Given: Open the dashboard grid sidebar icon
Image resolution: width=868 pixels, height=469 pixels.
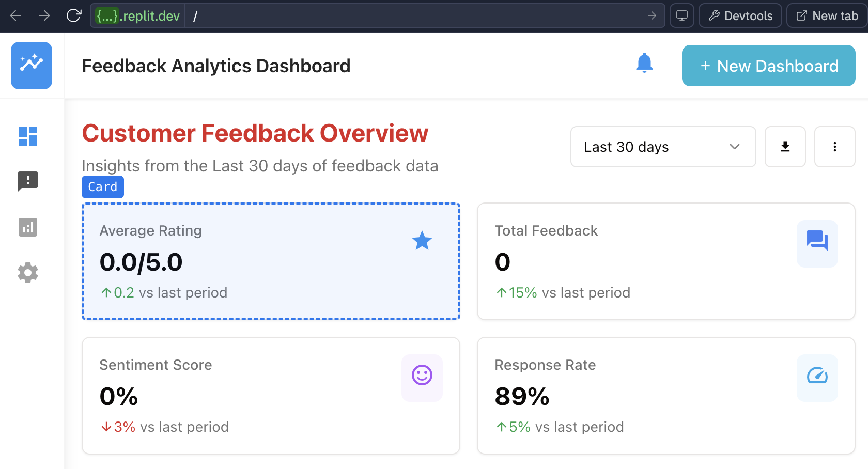Looking at the screenshot, I should [28, 136].
